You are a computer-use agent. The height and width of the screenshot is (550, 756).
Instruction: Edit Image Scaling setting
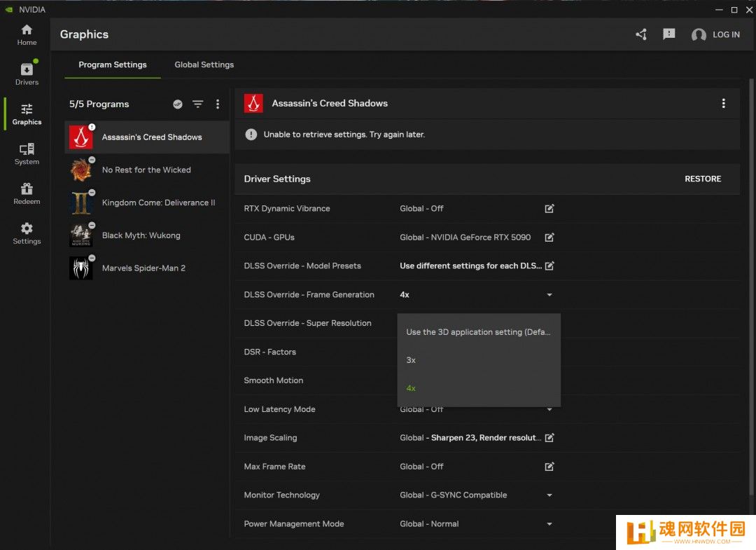click(x=549, y=438)
